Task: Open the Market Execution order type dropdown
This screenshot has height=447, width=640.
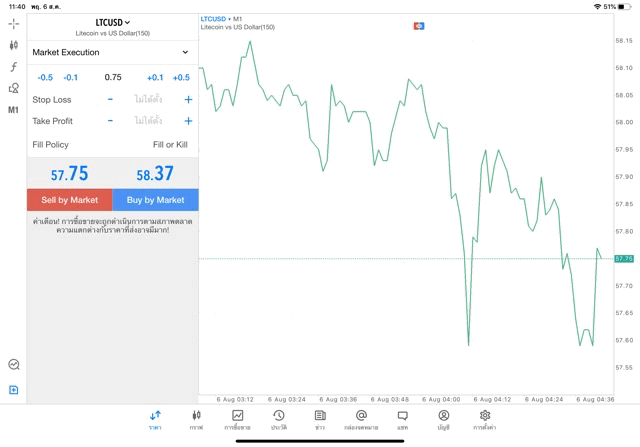Action: 112,52
